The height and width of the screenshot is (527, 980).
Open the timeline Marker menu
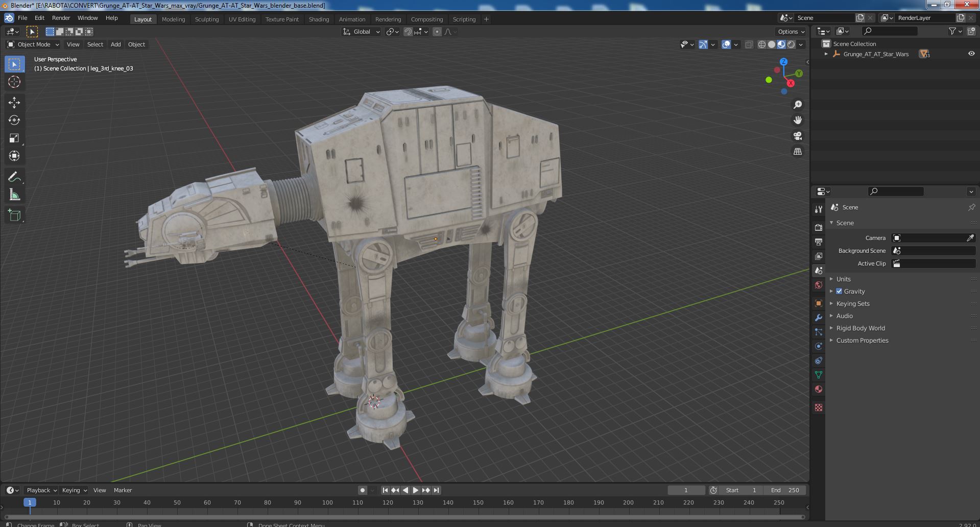[123, 490]
